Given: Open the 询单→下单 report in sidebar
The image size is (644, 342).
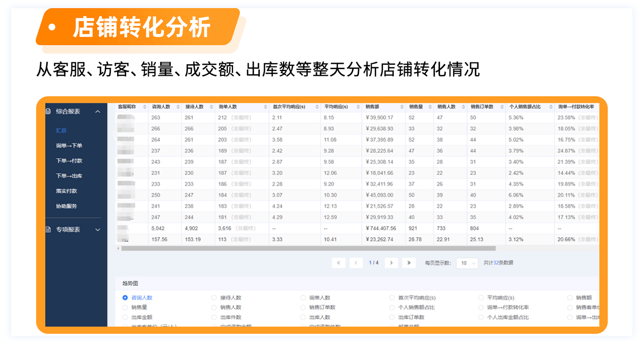Looking at the screenshot, I should pos(69,145).
